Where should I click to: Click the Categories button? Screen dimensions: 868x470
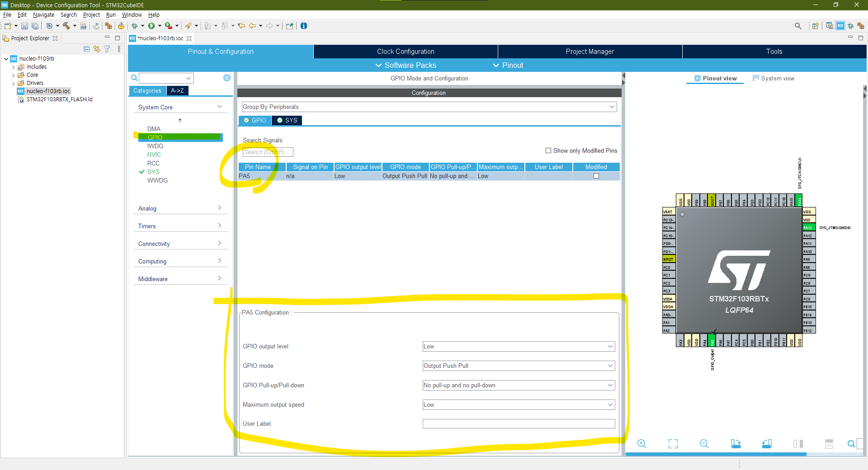pos(147,90)
